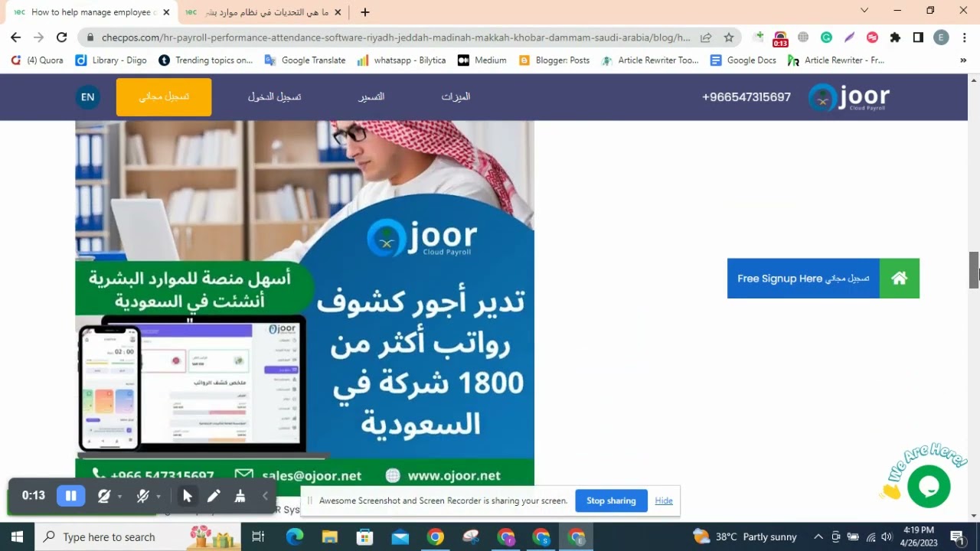Open the Google Docs bookmark
Image resolution: width=980 pixels, height=551 pixels.
coord(743,60)
